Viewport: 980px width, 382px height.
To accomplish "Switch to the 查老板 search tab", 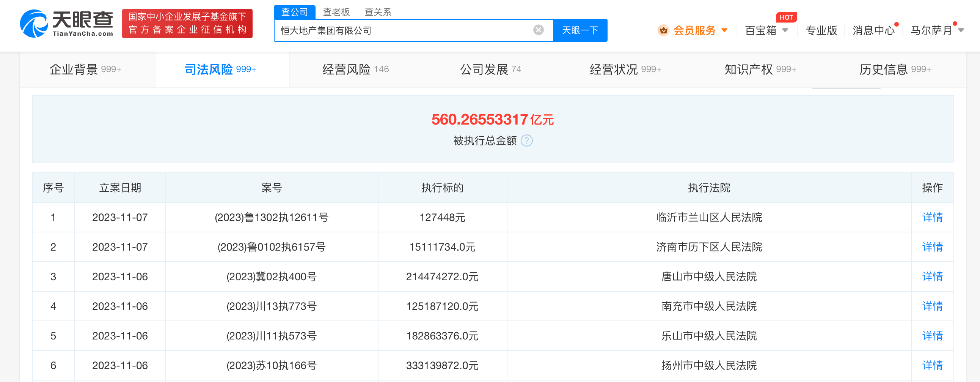I will (x=336, y=12).
